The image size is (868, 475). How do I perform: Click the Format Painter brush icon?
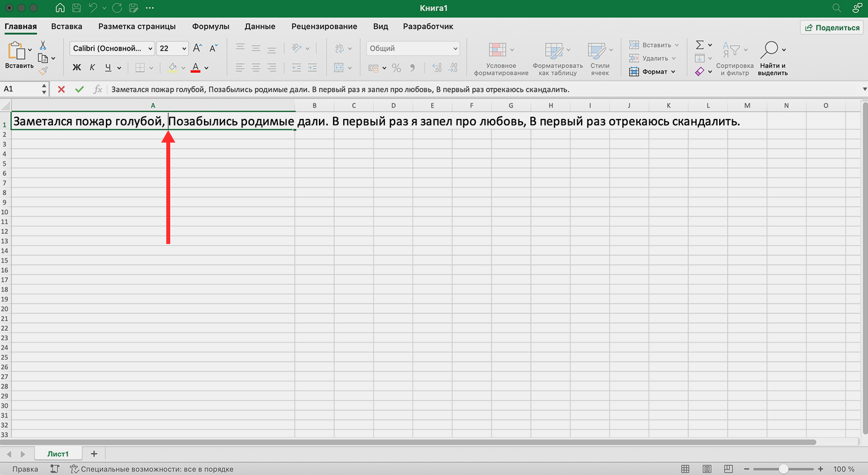pos(43,71)
